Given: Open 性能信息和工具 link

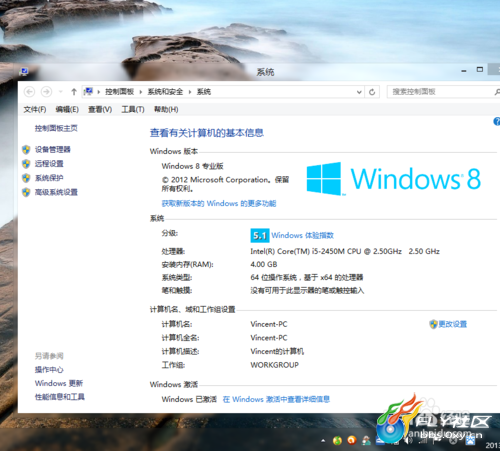Looking at the screenshot, I should [60, 397].
